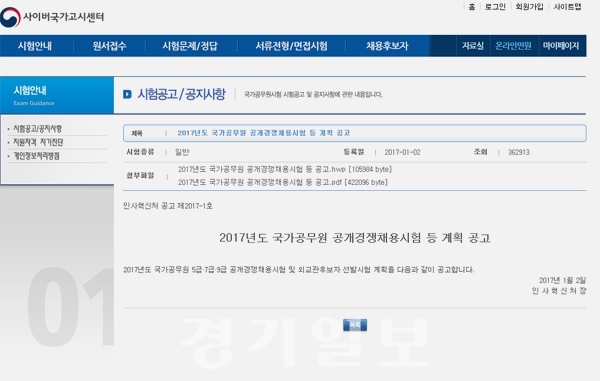This screenshot has height=381, width=600.
Task: Click the blue post title text
Action: [x=264, y=133]
